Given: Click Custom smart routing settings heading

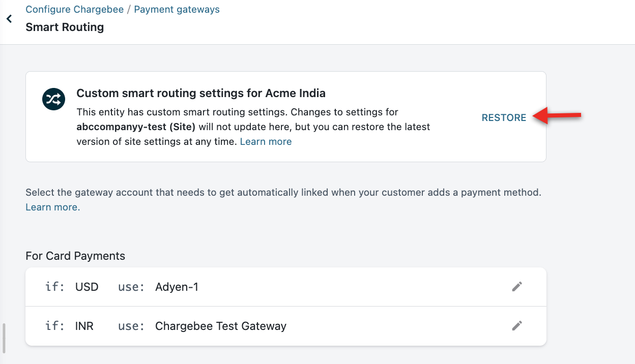Looking at the screenshot, I should click(200, 94).
